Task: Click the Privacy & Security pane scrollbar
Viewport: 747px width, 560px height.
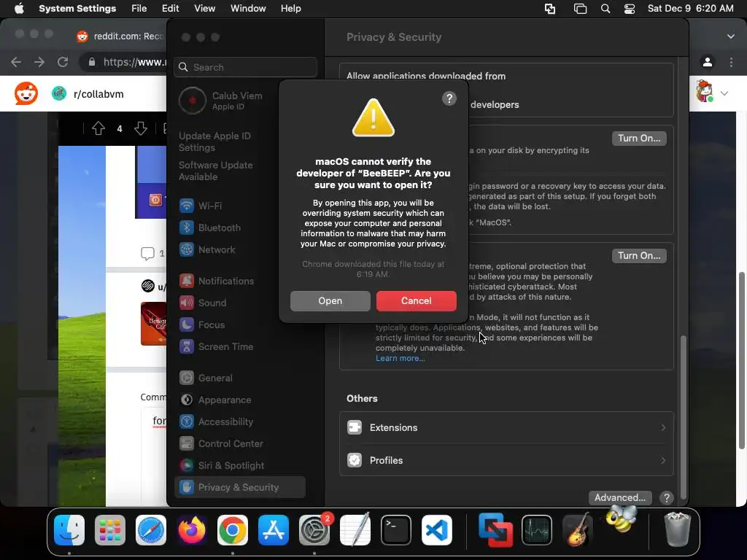Action: pyautogui.click(x=684, y=416)
